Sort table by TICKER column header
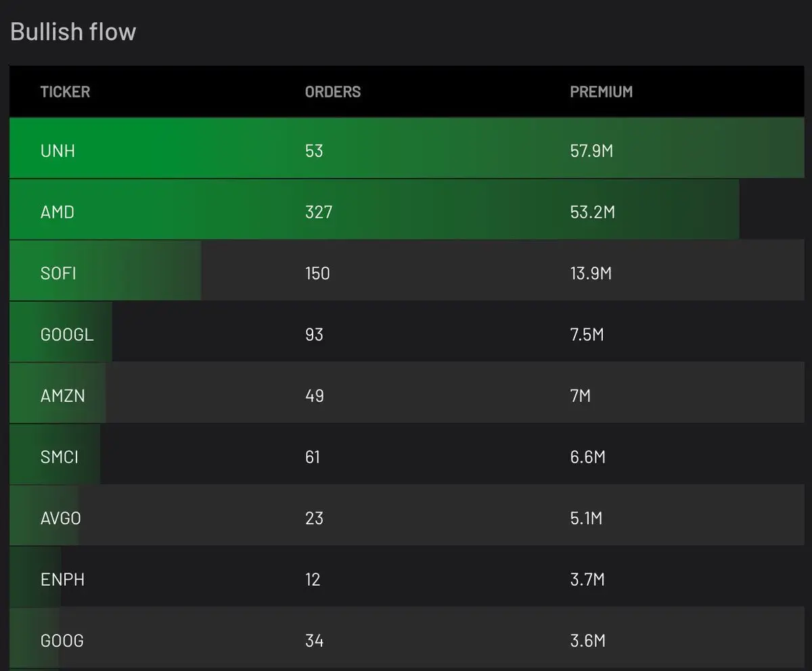Viewport: 812px width, 671px height. [x=65, y=92]
